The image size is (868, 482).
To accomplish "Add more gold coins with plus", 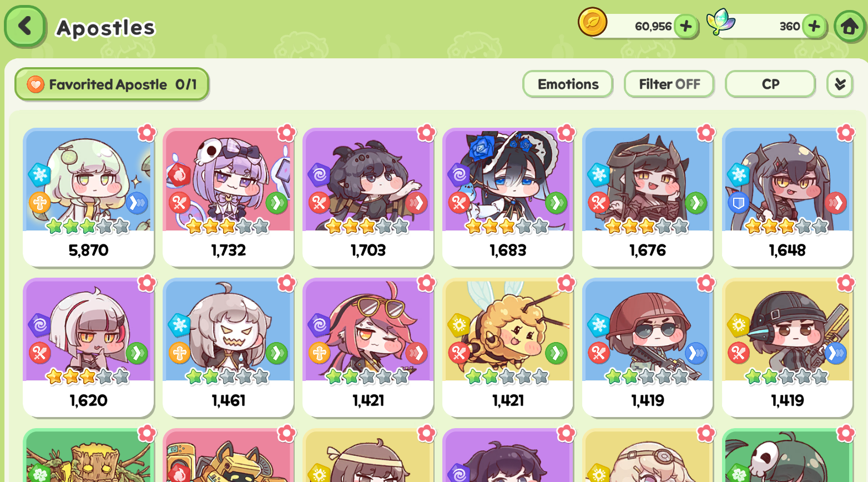I will 686,26.
